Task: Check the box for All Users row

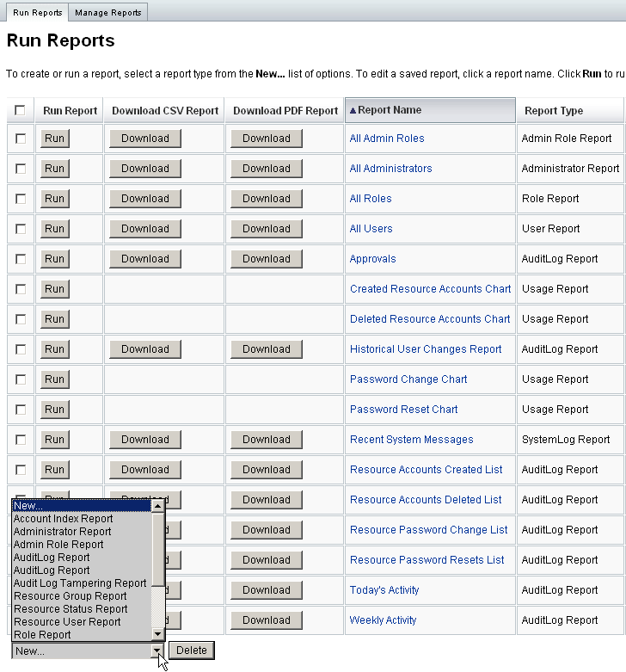Action: point(20,229)
